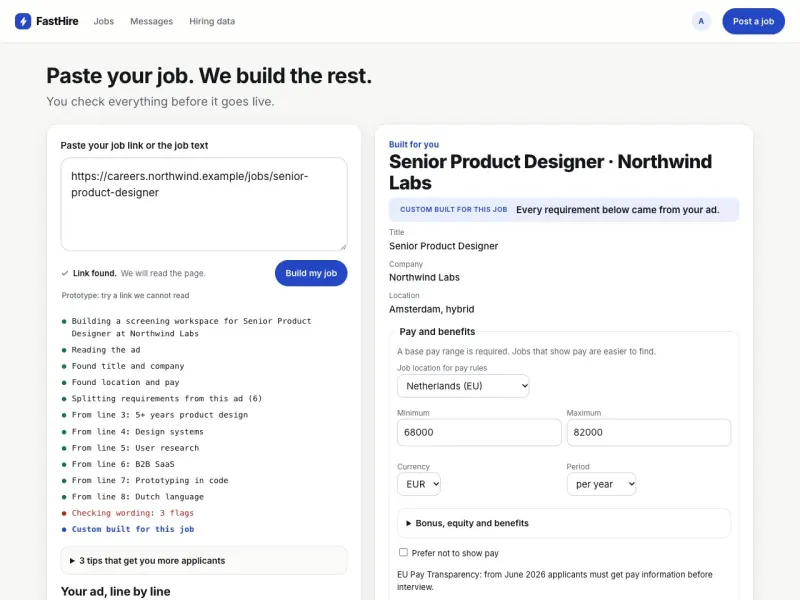This screenshot has width=800, height=600.
Task: Click 'From line 7: Prototyping in code'
Action: (x=149, y=481)
